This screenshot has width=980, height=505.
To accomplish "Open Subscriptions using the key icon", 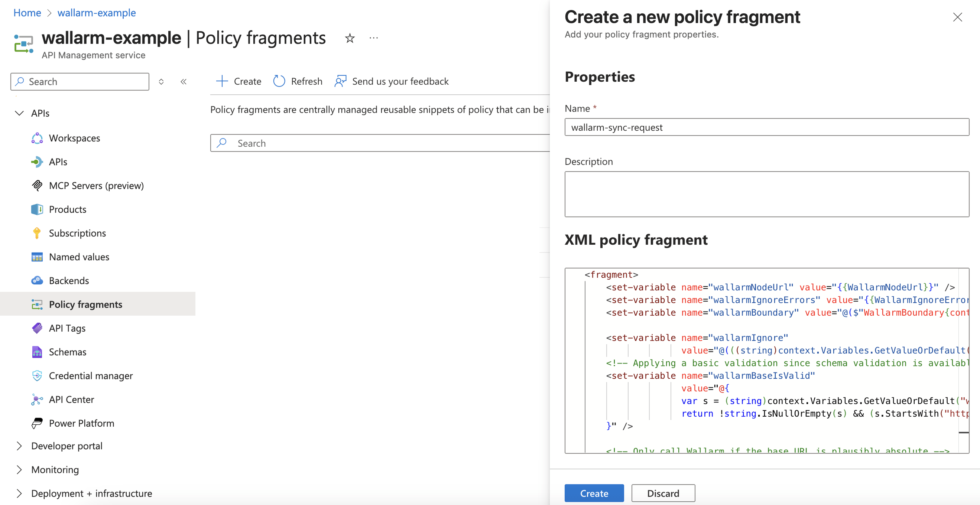I will [x=37, y=233].
